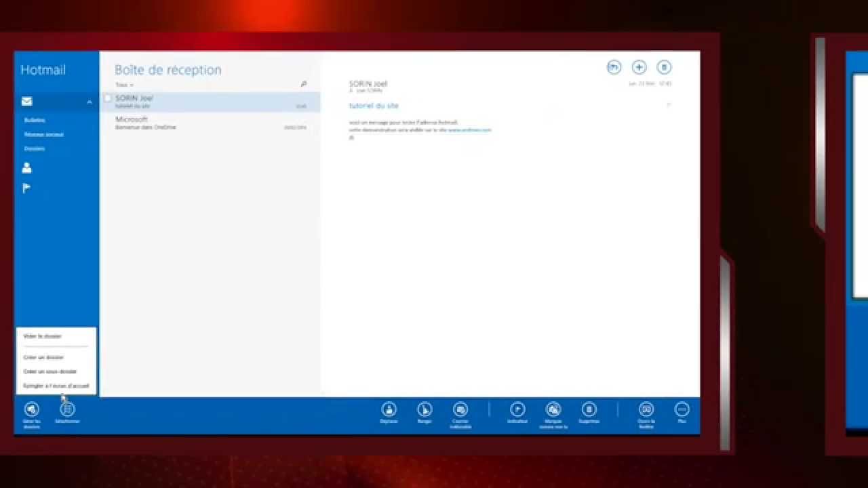Click the Indicateur flag icon in the app bar
Image resolution: width=868 pixels, height=488 pixels.
(517, 409)
